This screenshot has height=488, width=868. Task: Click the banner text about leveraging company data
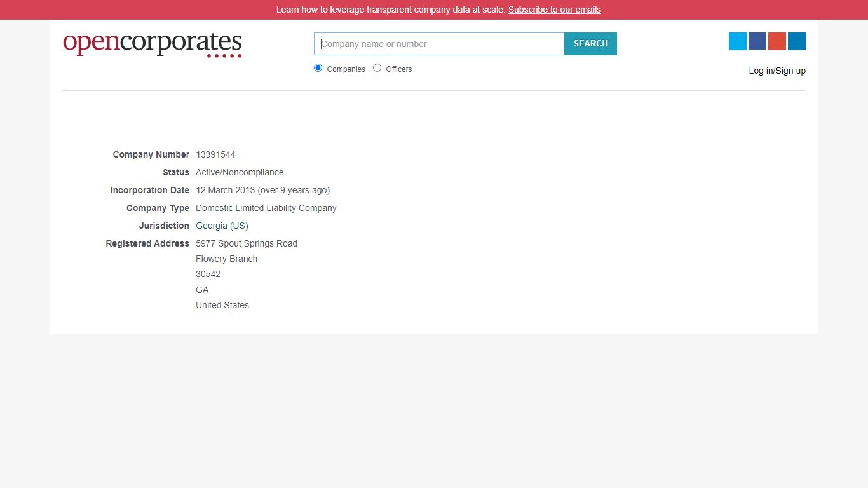pyautogui.click(x=391, y=10)
